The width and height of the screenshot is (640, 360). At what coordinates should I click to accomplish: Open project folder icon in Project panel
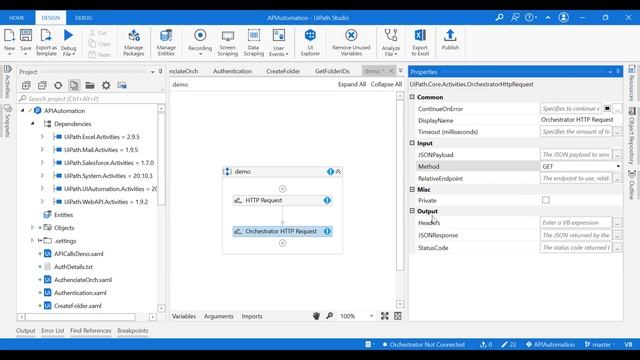[90, 85]
